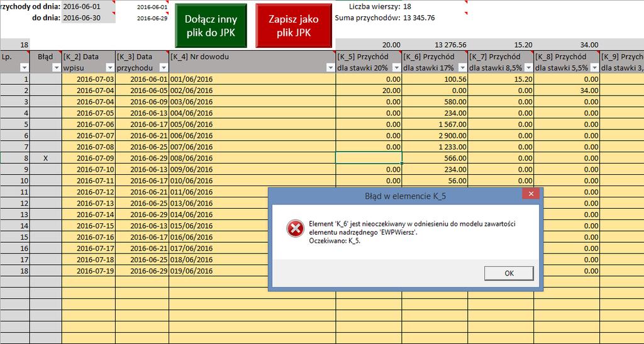Confirm the error dialog with OK

(509, 274)
